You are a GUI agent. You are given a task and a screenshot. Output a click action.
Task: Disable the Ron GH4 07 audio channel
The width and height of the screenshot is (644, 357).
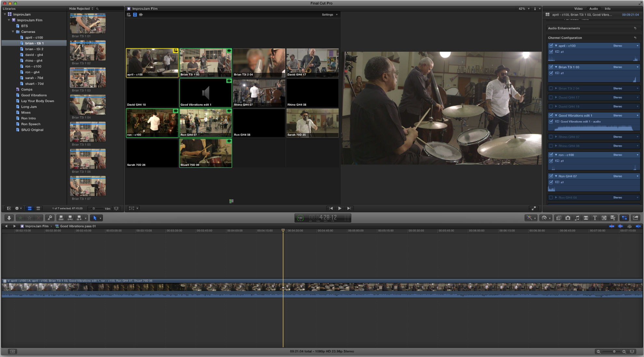pos(551,176)
